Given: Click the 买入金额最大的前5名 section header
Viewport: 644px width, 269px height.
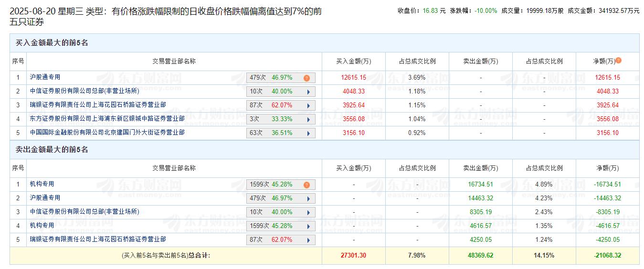Looking at the screenshot, I should (52, 43).
